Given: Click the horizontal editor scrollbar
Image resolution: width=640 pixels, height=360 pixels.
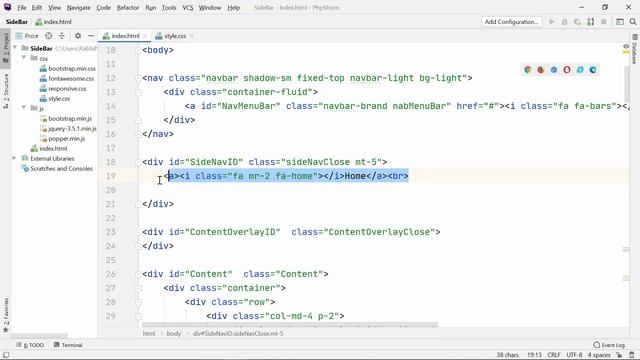Looking at the screenshot, I should pyautogui.click(x=290, y=325).
